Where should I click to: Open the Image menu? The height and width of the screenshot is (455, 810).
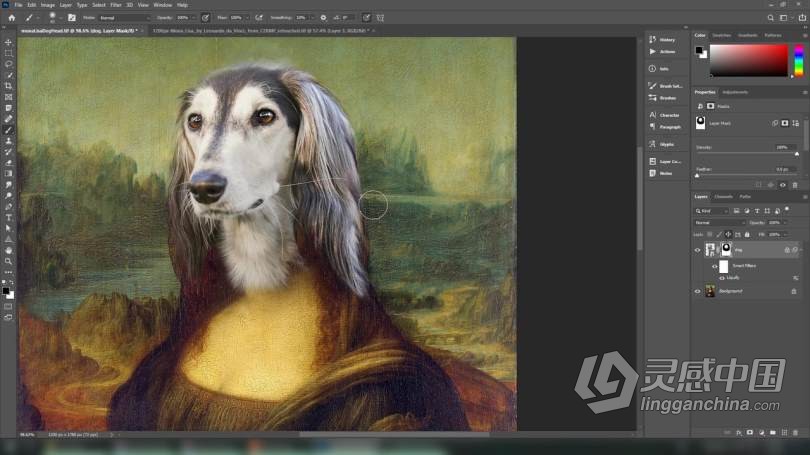click(x=48, y=5)
